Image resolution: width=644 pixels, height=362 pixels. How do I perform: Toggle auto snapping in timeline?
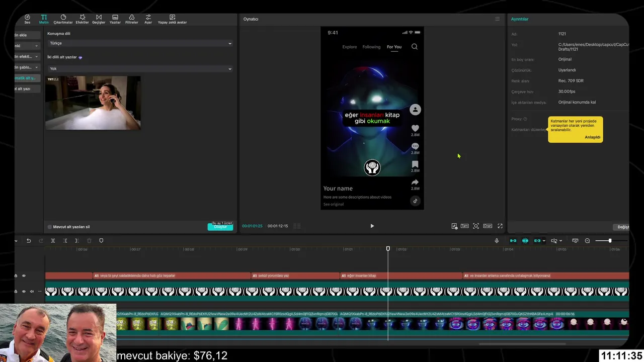click(x=525, y=241)
